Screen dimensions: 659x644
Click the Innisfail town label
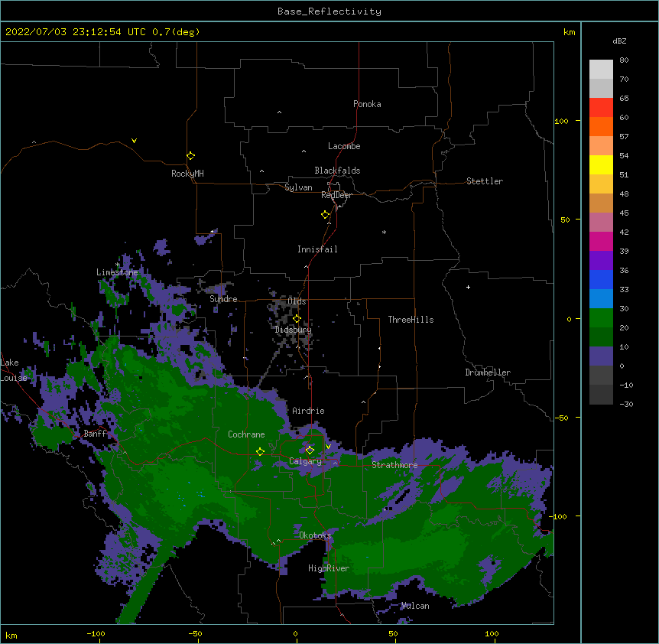tap(317, 249)
